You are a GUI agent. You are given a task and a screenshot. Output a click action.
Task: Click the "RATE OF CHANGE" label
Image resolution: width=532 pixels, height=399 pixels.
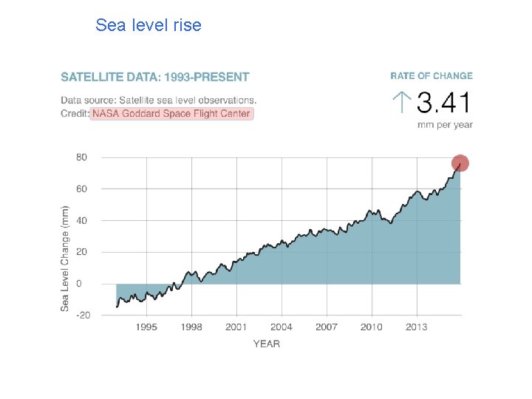[x=432, y=76]
